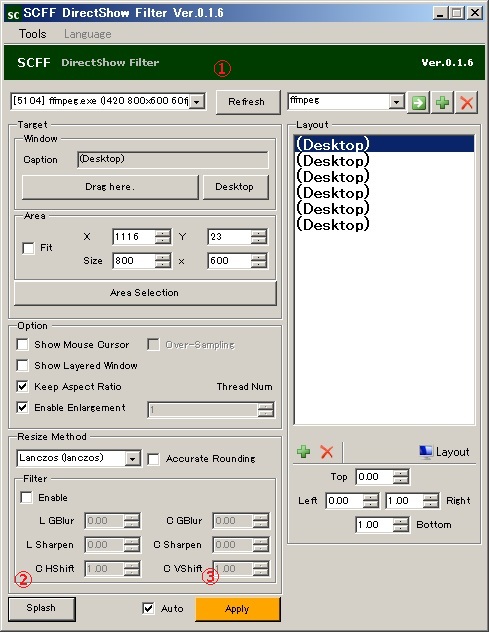Toggle Keep Aspect Ratio checkbox
This screenshot has height=632, width=489.
pos(23,387)
